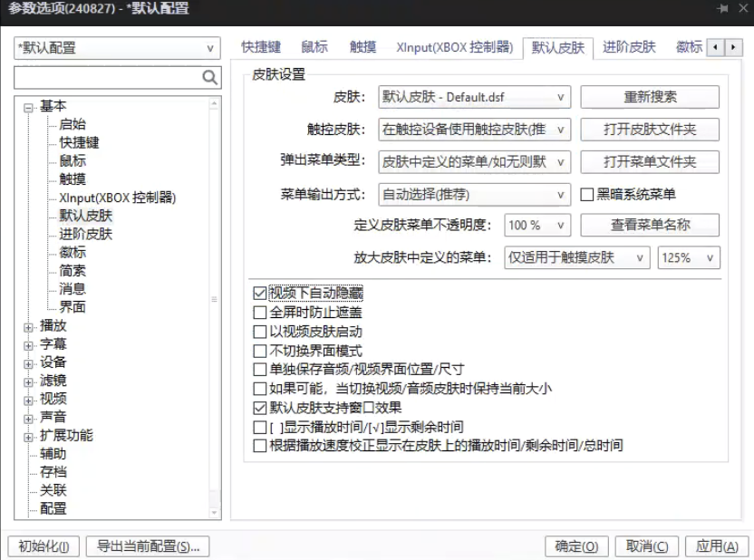Enable 全屏时防止遮盖 checkbox
The width and height of the screenshot is (754, 560).
click(260, 313)
